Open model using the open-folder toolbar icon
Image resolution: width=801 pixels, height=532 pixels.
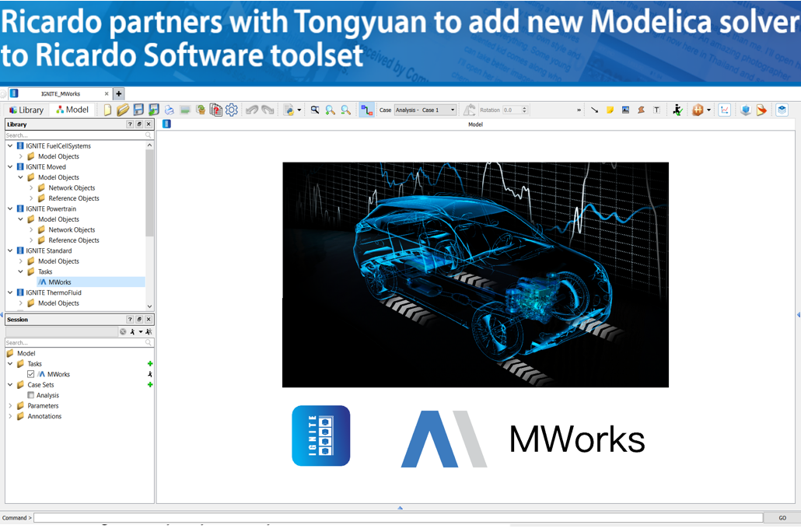[x=123, y=110]
